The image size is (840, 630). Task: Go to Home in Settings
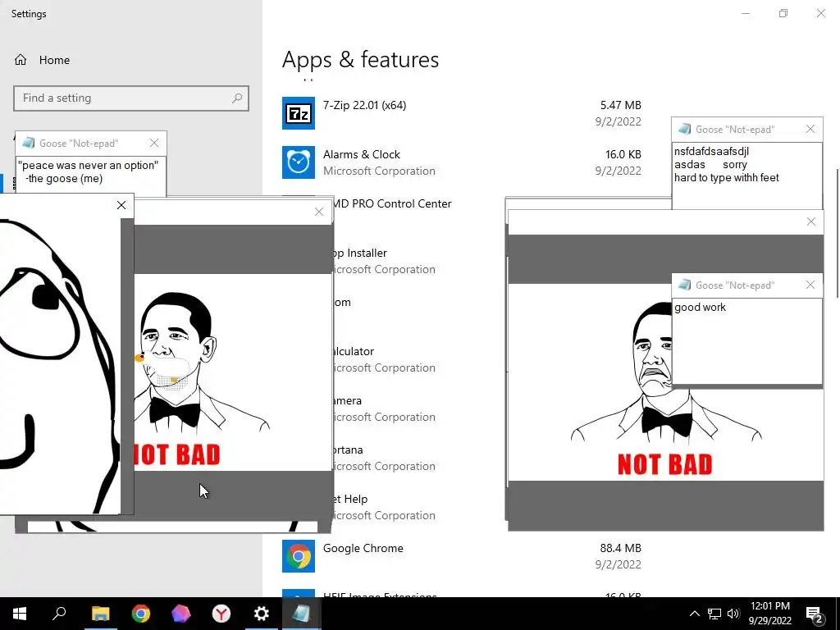tap(54, 60)
